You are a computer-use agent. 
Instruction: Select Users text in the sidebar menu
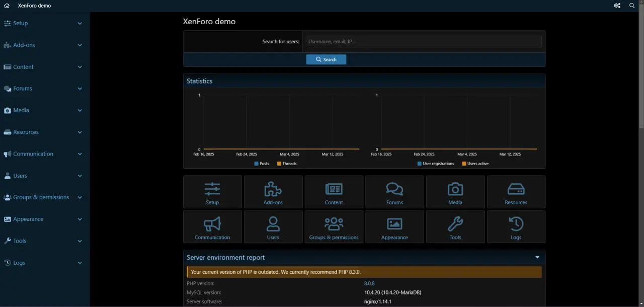pos(20,176)
